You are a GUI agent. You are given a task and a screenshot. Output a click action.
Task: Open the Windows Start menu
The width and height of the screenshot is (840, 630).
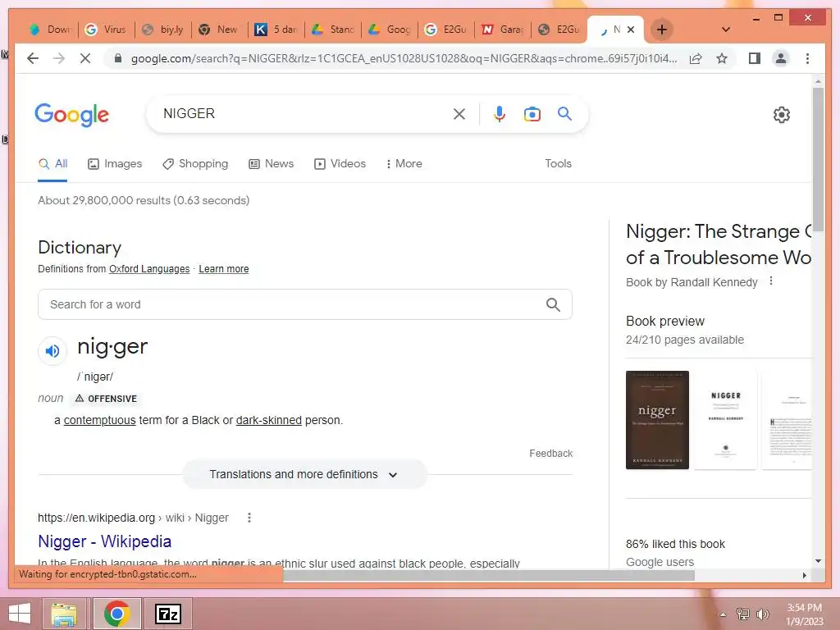(20, 614)
